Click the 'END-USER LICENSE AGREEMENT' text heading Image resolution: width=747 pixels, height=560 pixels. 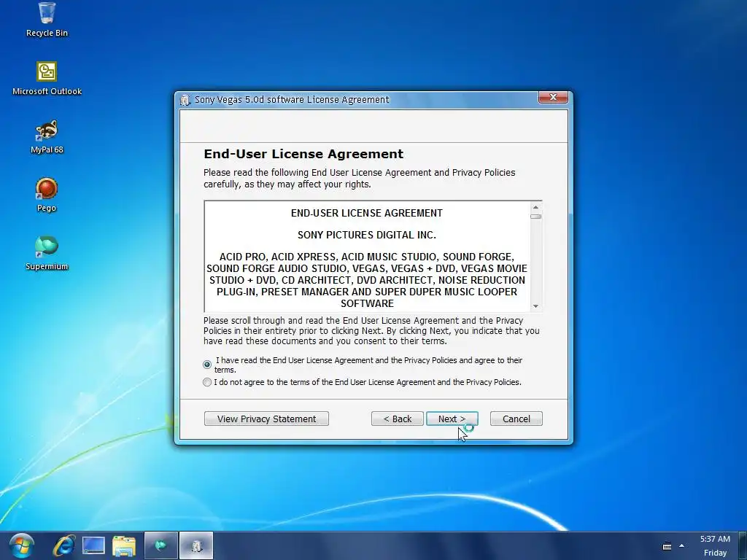[x=367, y=213]
